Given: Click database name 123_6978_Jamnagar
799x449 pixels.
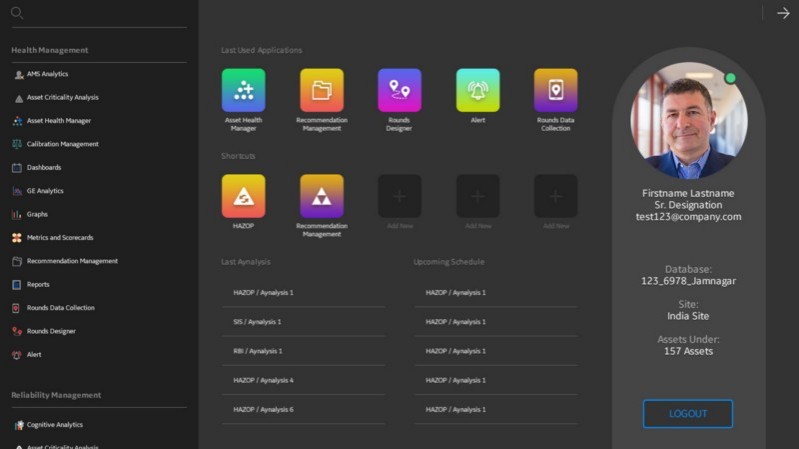Looking at the screenshot, I should pyautogui.click(x=688, y=281).
